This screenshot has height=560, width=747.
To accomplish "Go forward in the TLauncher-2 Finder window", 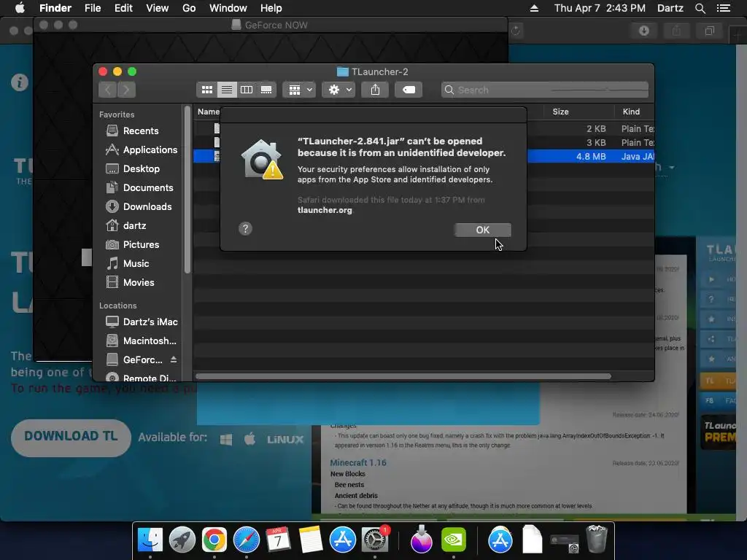I will [126, 90].
